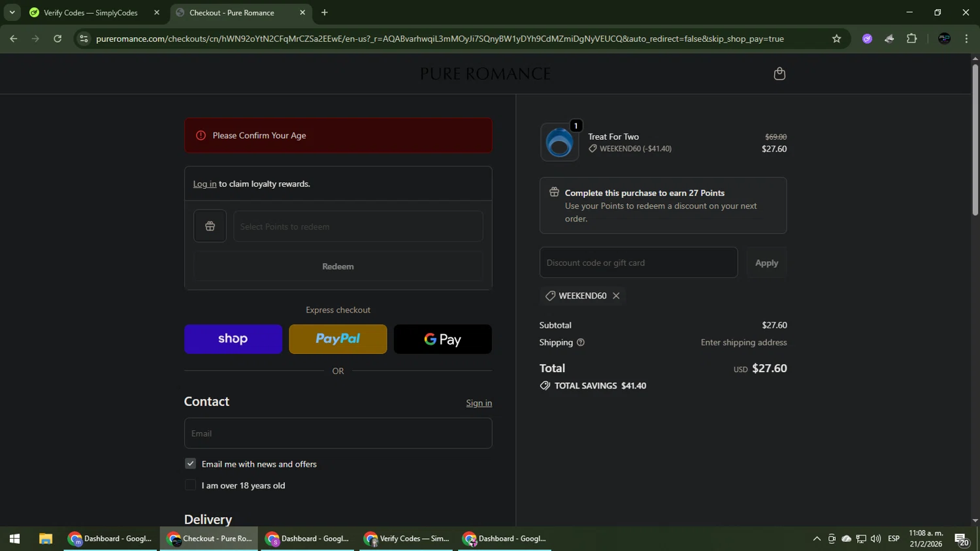Click the Log in link for loyalty rewards
The width and height of the screenshot is (980, 551).
(x=204, y=184)
